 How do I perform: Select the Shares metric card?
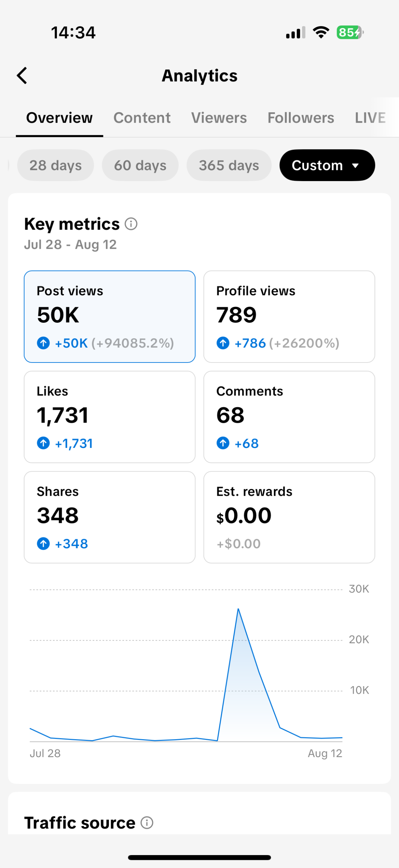pyautogui.click(x=109, y=517)
